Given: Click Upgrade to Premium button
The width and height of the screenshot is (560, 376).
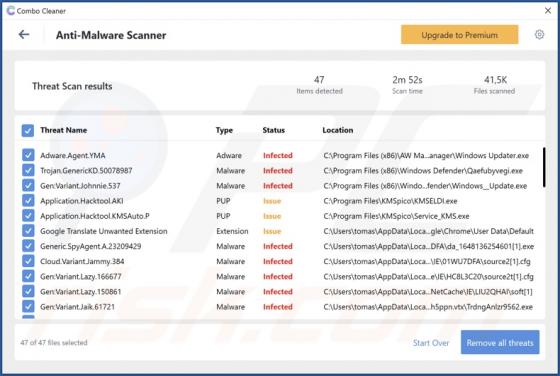Looking at the screenshot, I should [x=459, y=35].
